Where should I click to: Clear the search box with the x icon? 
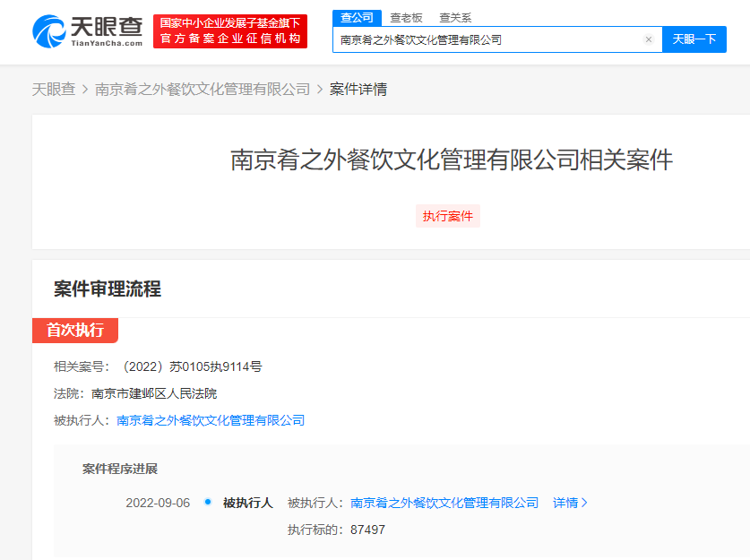click(x=649, y=39)
